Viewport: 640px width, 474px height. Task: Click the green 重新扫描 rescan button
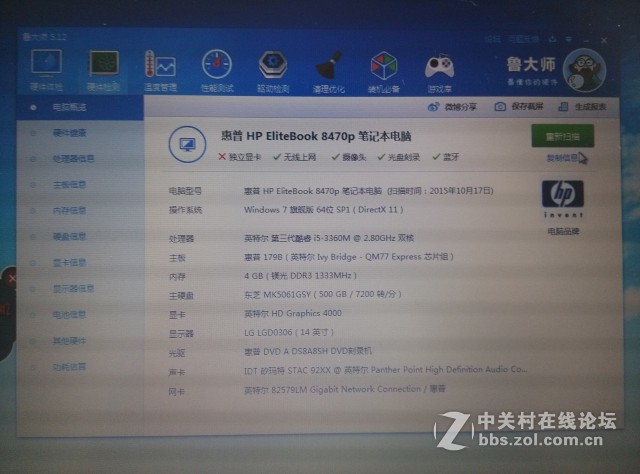click(562, 136)
